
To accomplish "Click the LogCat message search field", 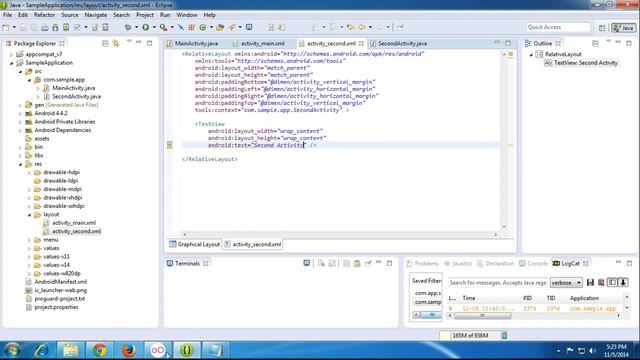I will (x=497, y=282).
